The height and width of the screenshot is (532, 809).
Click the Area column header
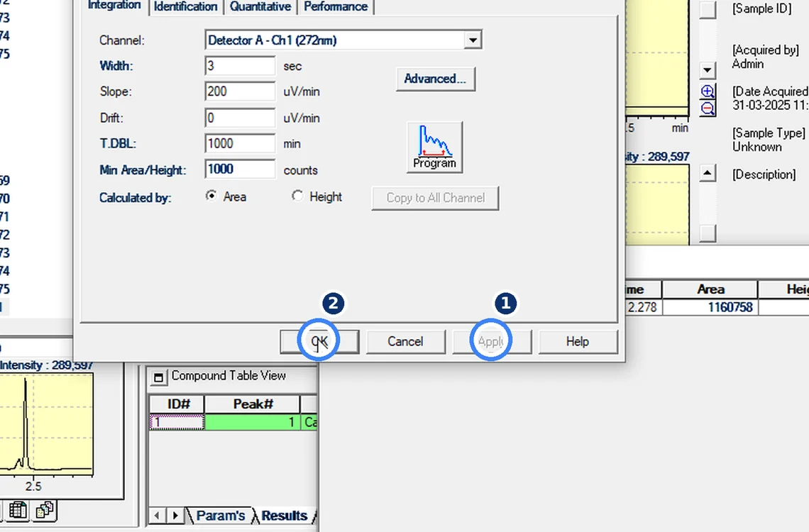710,289
